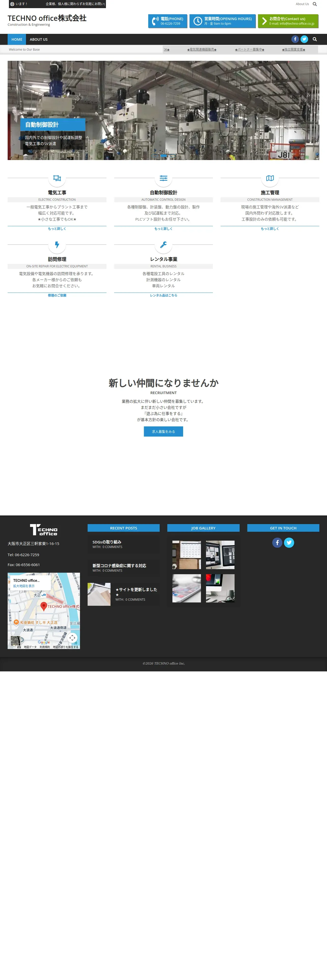Screen dimensions: 327x980
Task: Click the 営業時間 Opening Hours button
Action: 222,21
